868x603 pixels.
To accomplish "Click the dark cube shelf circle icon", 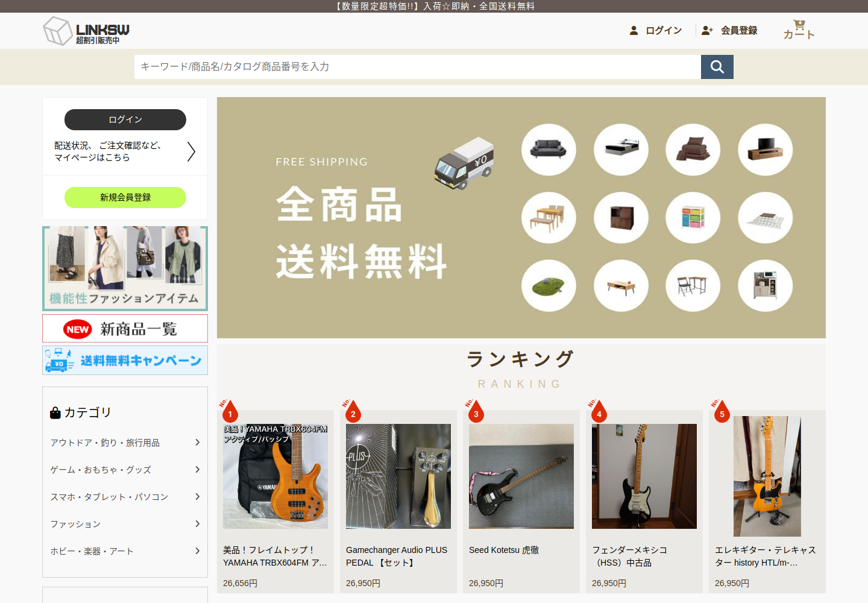I will [x=621, y=218].
